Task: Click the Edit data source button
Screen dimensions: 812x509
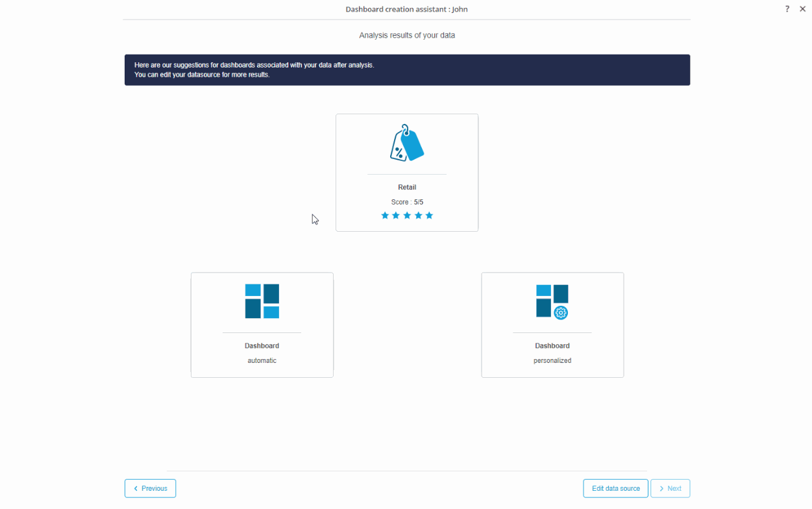Action: [615, 488]
